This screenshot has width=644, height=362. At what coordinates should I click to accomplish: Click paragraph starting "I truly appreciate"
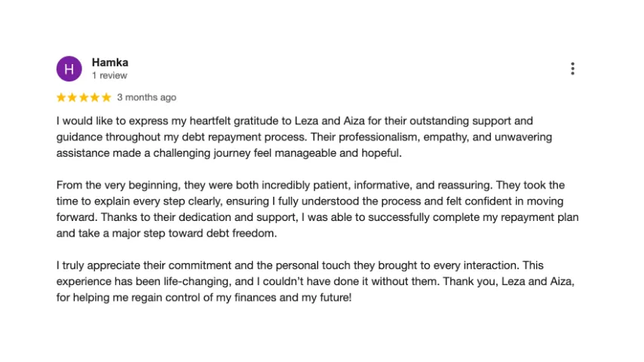point(315,281)
